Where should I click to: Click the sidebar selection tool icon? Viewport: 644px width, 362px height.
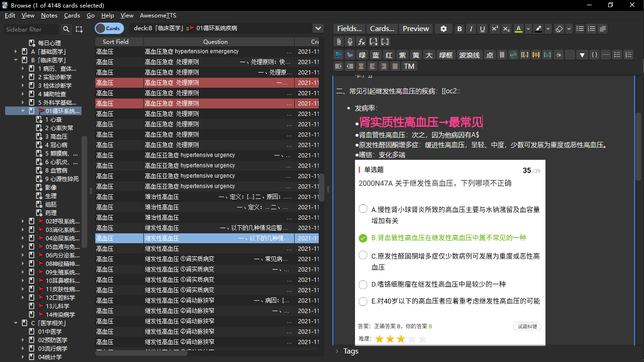coord(79,29)
